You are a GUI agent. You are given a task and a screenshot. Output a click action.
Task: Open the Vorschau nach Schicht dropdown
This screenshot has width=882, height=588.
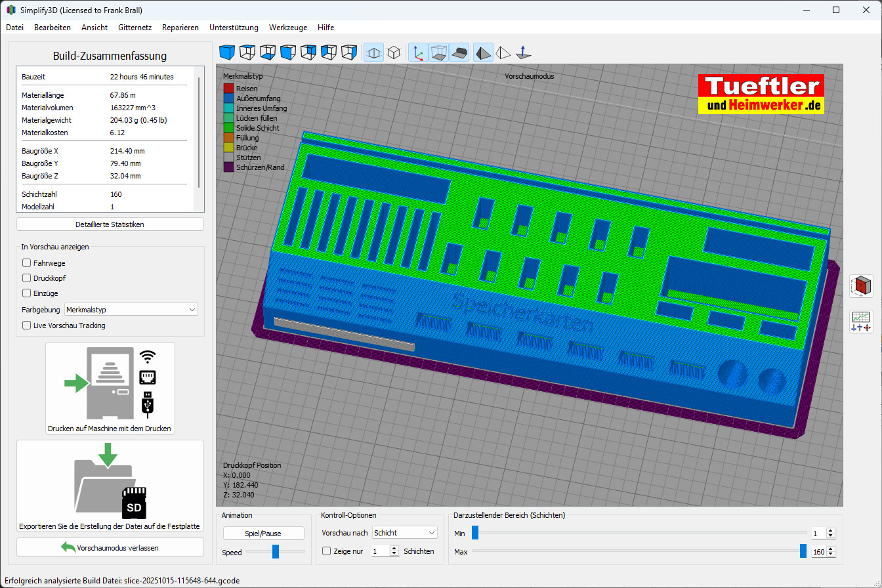pyautogui.click(x=404, y=533)
